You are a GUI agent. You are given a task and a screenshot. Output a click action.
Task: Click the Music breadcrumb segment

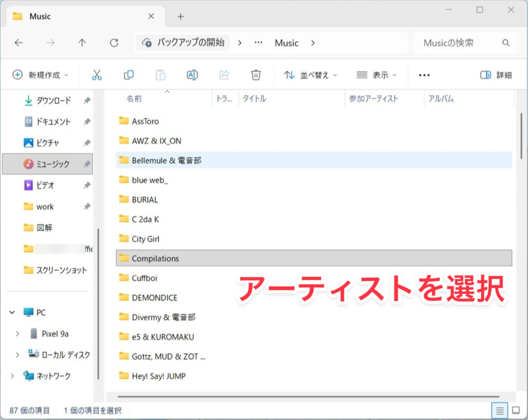(x=287, y=43)
